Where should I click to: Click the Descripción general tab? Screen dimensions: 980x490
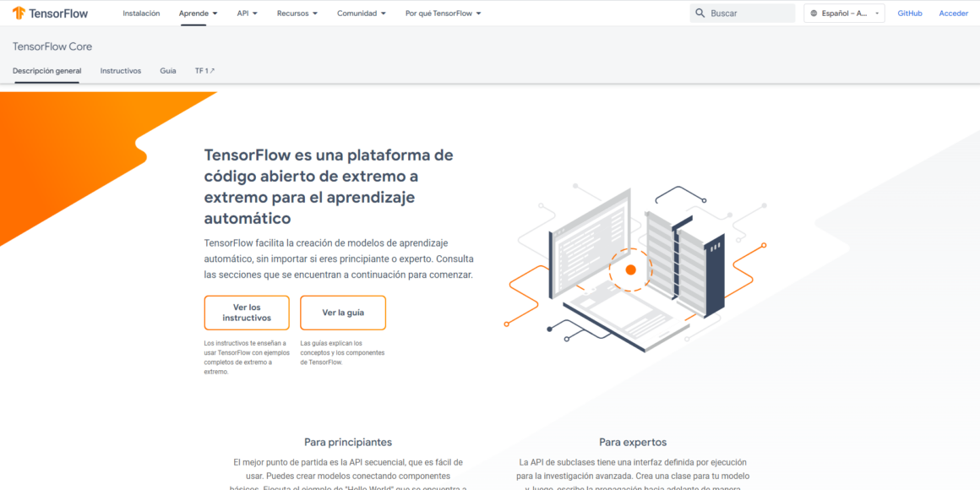(46, 71)
